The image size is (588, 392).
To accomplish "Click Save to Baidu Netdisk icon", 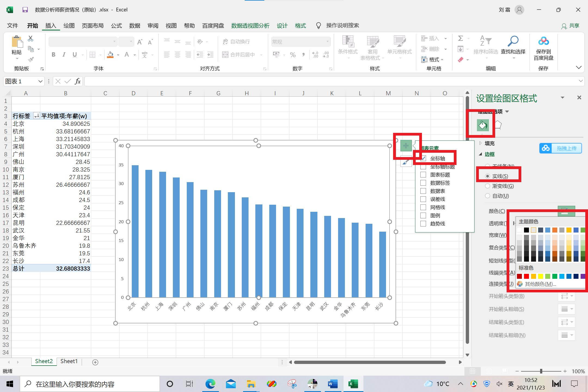I will [543, 41].
